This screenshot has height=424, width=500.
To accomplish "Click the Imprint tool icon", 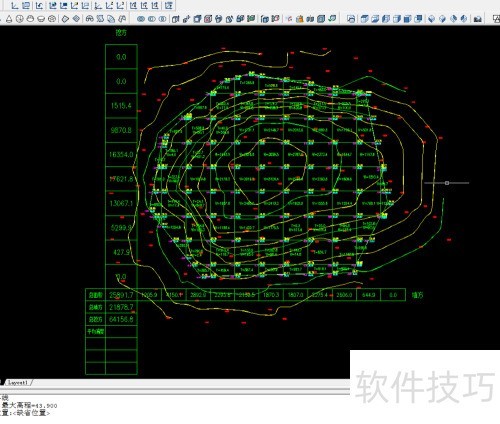I will pos(275,19).
